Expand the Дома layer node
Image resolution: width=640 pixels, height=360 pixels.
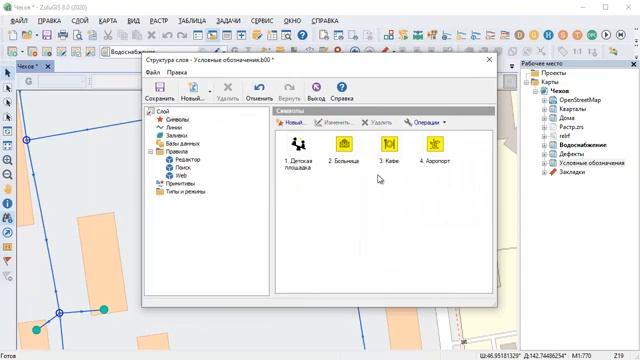click(x=544, y=118)
